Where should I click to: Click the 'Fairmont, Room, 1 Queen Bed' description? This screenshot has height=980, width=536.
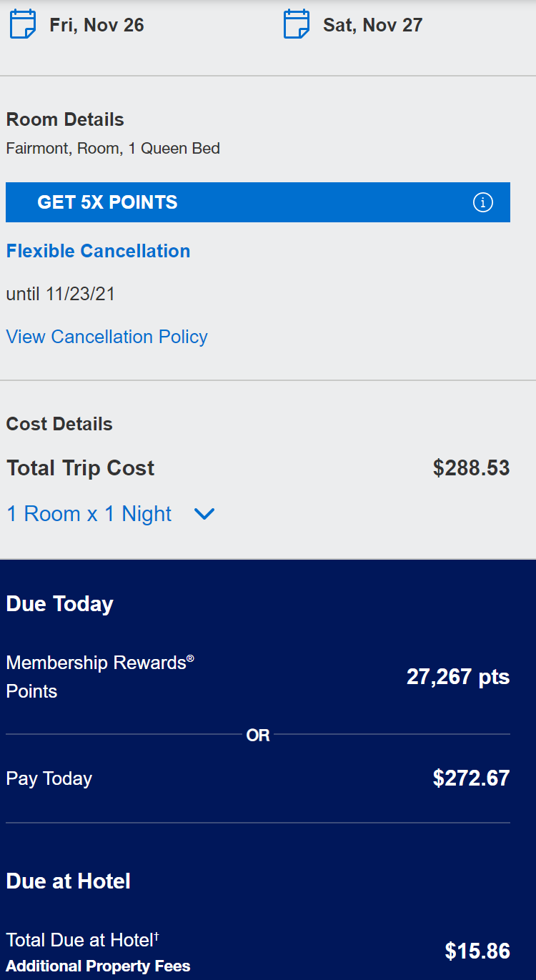[113, 149]
